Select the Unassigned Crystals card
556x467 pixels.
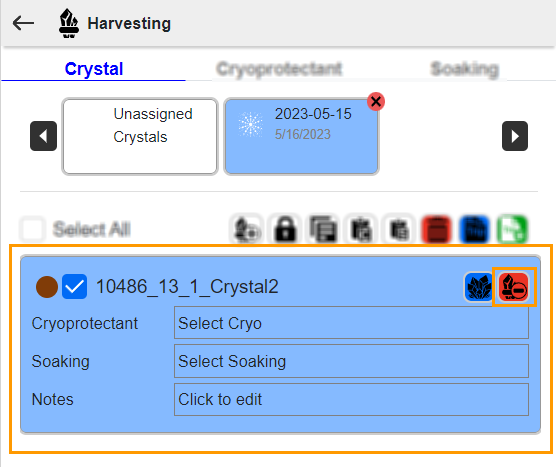pos(140,137)
